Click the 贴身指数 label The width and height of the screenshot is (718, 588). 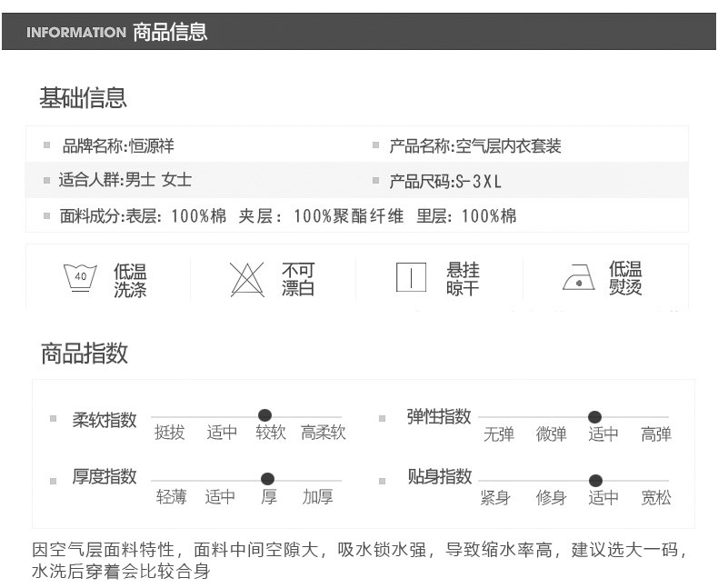[440, 476]
